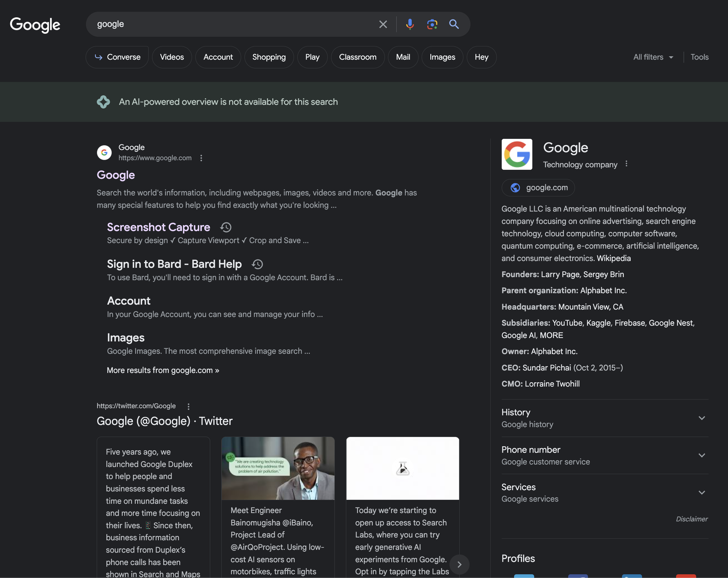Click More results from google.com link
This screenshot has width=728, height=578.
pyautogui.click(x=163, y=370)
